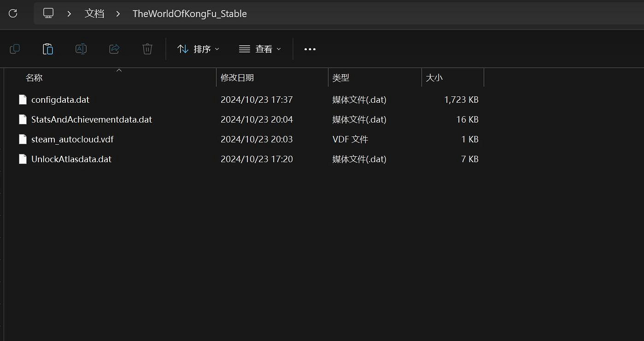Select the StatsAndAchievementdata.dat file
644x341 pixels.
91,119
